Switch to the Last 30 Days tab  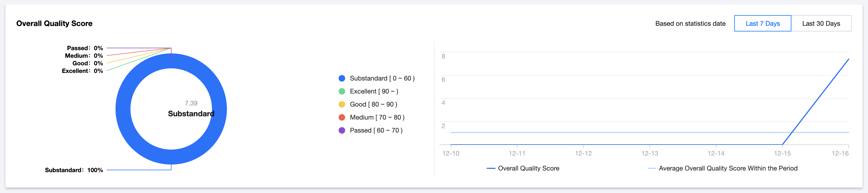(x=821, y=24)
